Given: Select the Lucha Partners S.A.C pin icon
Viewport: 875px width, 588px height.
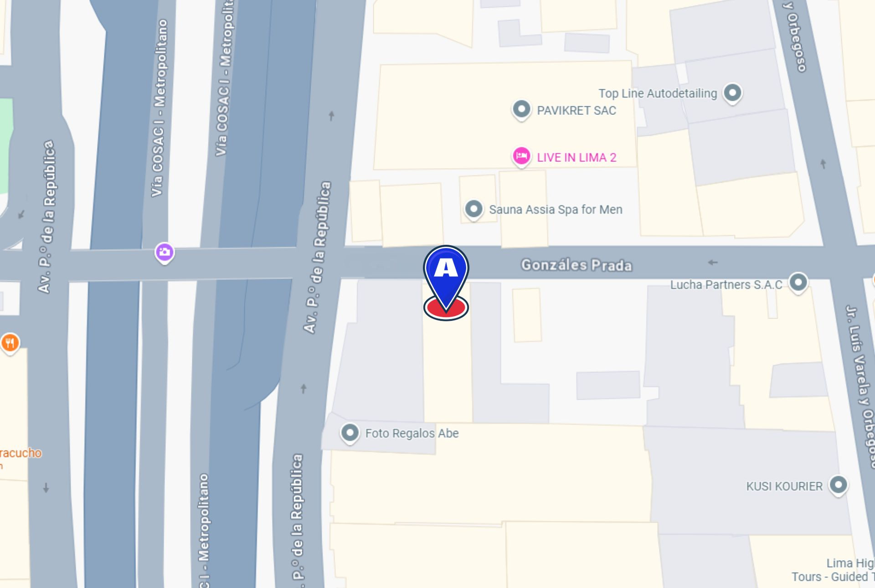Looking at the screenshot, I should click(x=798, y=283).
